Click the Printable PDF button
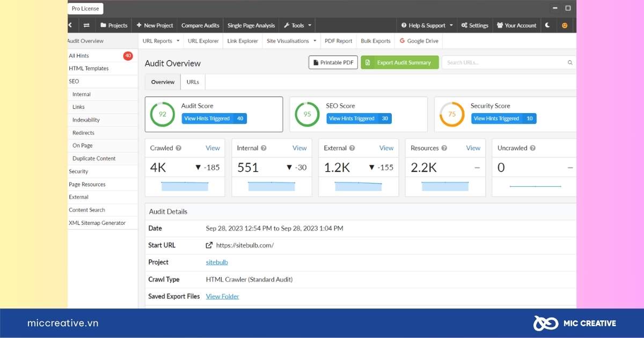This screenshot has height=338, width=644. [x=333, y=63]
